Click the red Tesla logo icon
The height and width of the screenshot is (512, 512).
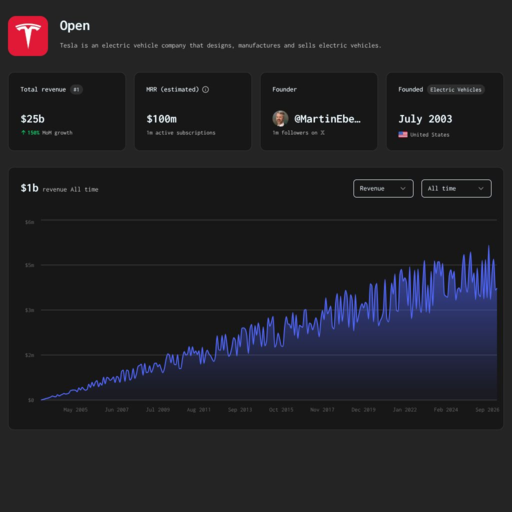coord(28,36)
